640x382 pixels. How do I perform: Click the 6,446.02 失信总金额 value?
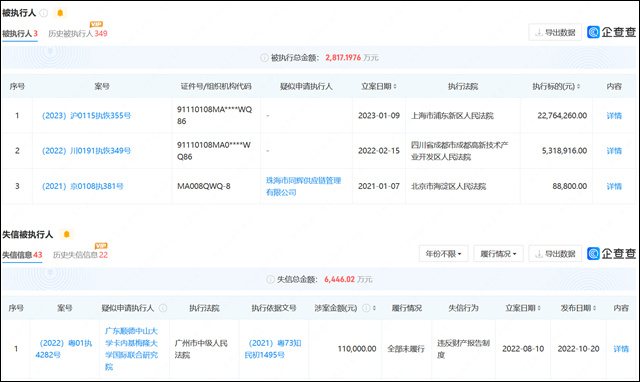point(340,280)
